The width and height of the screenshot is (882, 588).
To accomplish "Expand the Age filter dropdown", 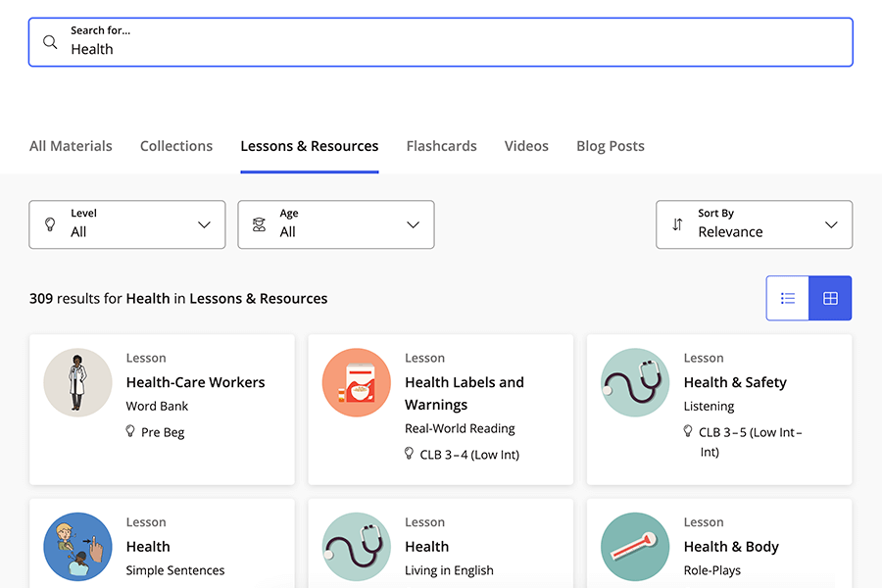I will click(335, 224).
